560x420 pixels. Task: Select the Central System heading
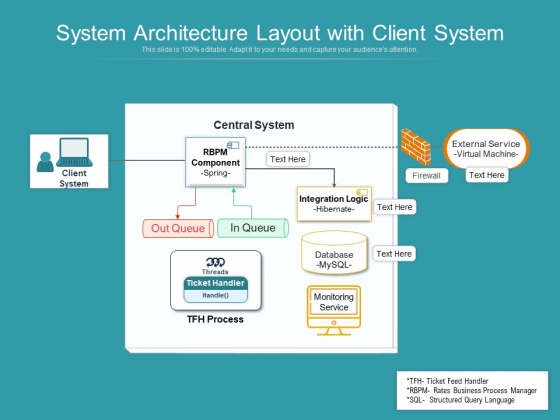click(254, 125)
